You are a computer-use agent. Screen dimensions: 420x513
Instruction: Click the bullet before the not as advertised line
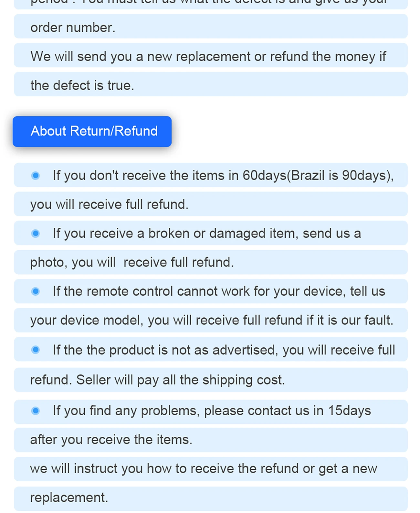pyautogui.click(x=36, y=350)
